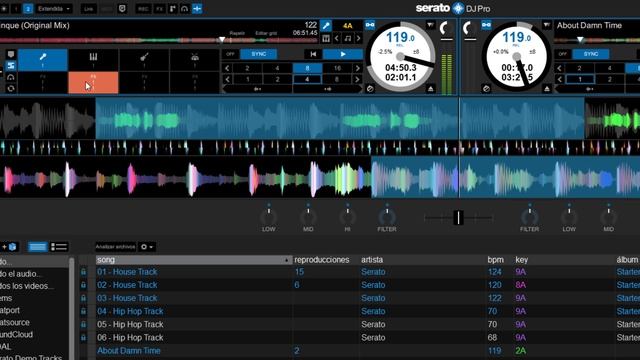Select 1-beat jump size on right deck
Viewport: 640px width, 360px height.
click(x=580, y=79)
